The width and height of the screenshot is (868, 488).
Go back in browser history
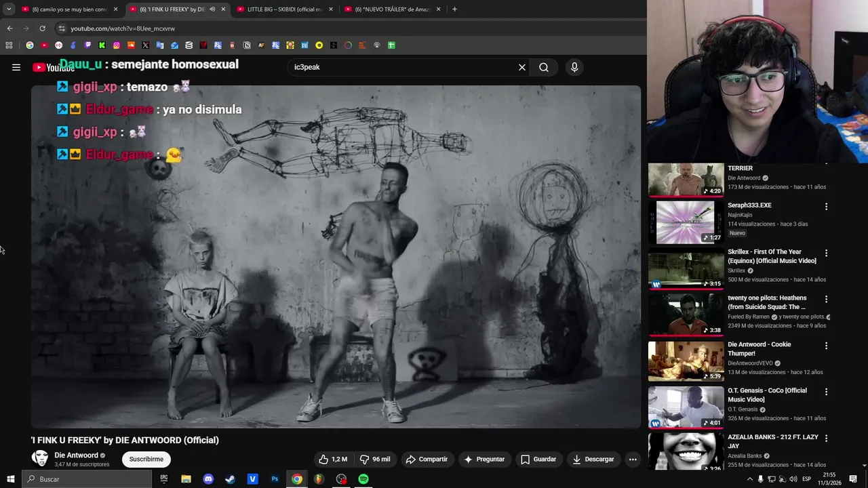click(x=9, y=28)
